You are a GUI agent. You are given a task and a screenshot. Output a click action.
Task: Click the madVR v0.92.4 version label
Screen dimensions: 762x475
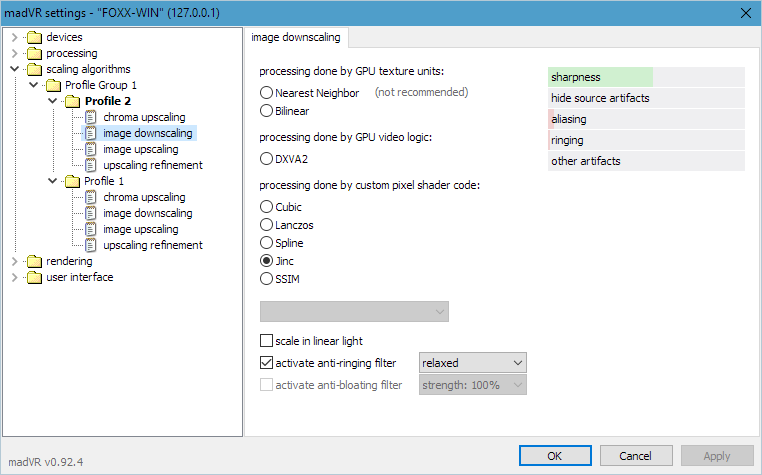pyautogui.click(x=46, y=462)
